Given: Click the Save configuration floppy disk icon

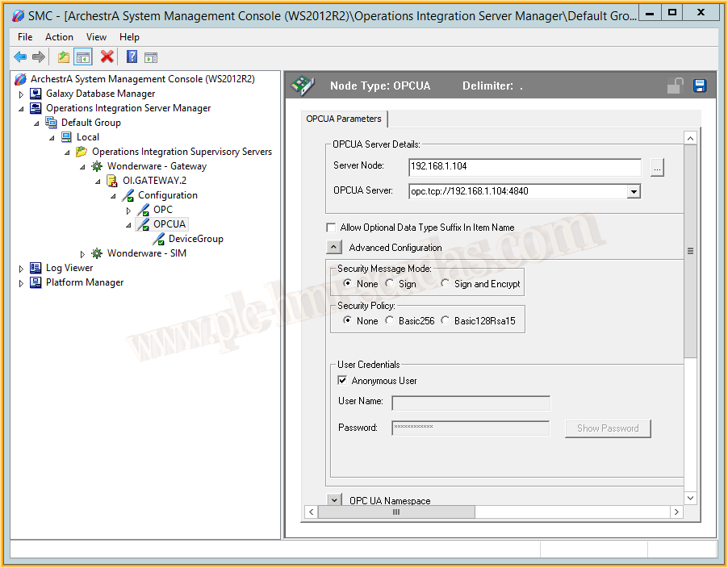Looking at the screenshot, I should click(x=700, y=86).
